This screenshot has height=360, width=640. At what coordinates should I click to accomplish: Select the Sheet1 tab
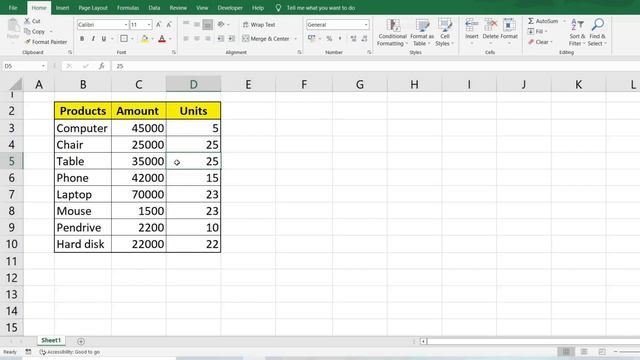pyautogui.click(x=51, y=340)
